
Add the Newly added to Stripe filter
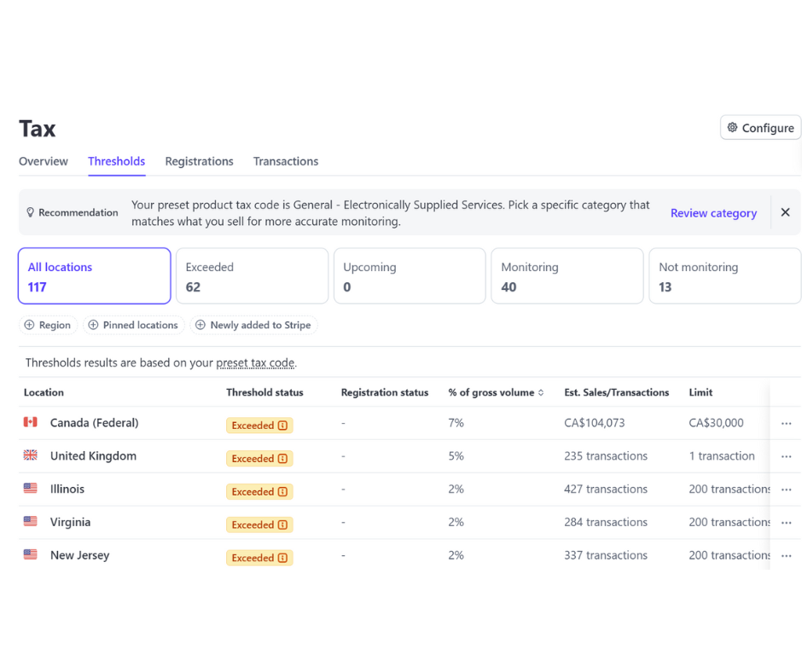point(253,325)
